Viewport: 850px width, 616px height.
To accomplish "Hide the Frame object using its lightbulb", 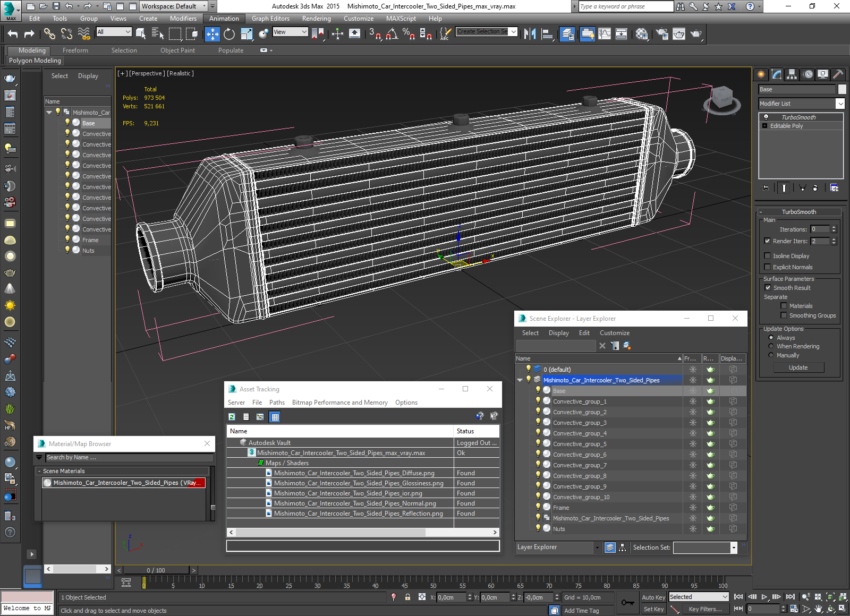I will click(x=538, y=507).
